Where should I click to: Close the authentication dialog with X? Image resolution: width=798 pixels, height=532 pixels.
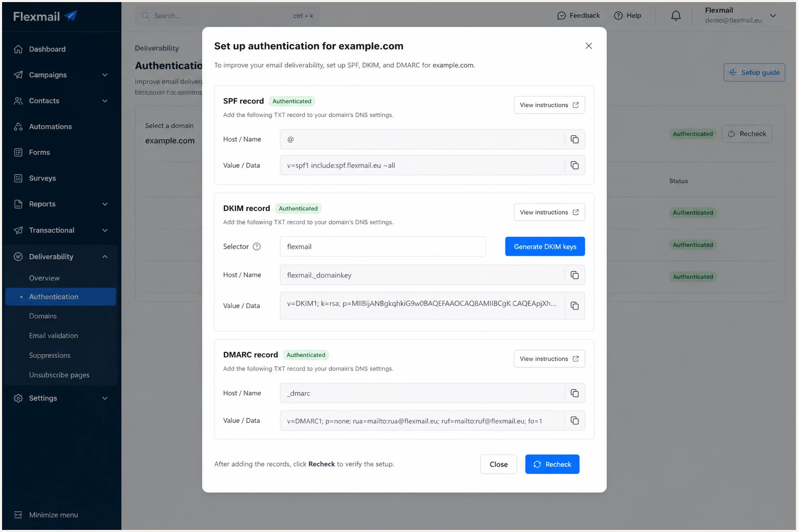589,46
